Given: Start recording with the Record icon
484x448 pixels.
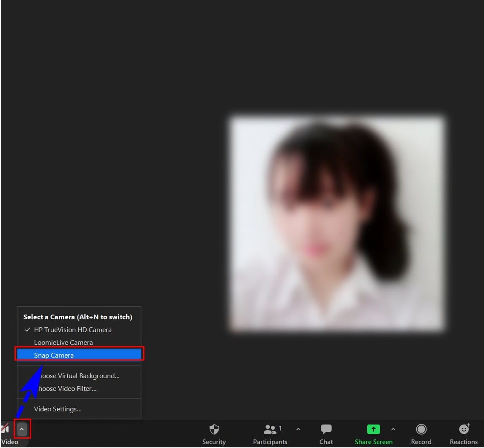Looking at the screenshot, I should (421, 429).
